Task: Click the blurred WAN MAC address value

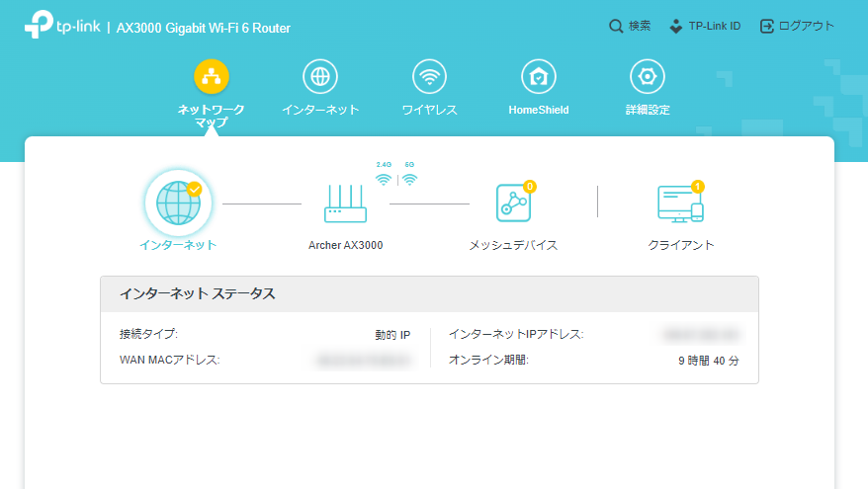Action: (x=364, y=361)
